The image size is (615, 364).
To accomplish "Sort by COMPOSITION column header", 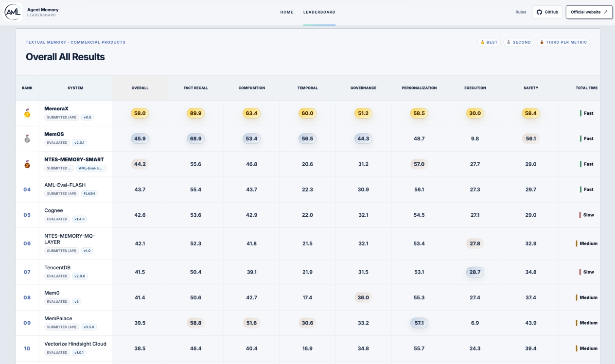I will tap(252, 88).
